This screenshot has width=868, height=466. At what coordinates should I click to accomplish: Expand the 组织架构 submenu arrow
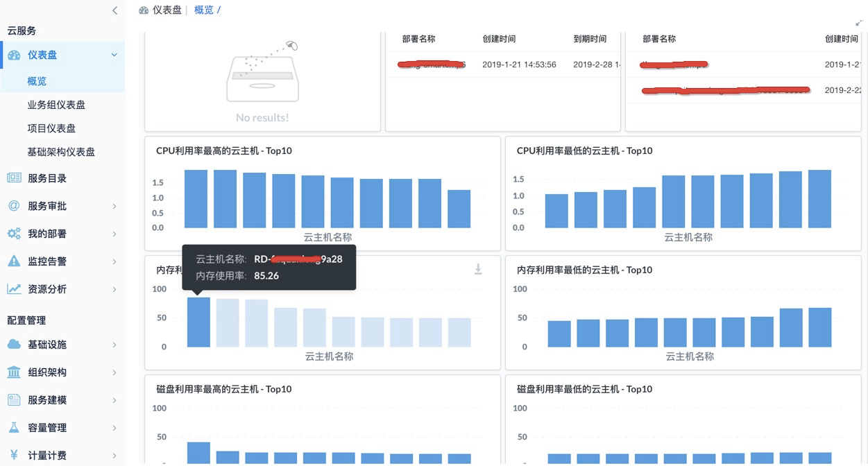tap(114, 372)
